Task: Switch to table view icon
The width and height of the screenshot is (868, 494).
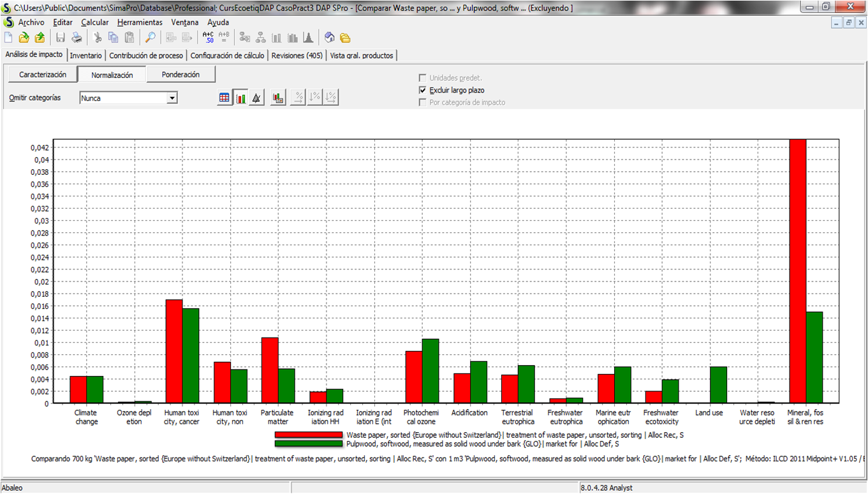Action: click(x=224, y=98)
